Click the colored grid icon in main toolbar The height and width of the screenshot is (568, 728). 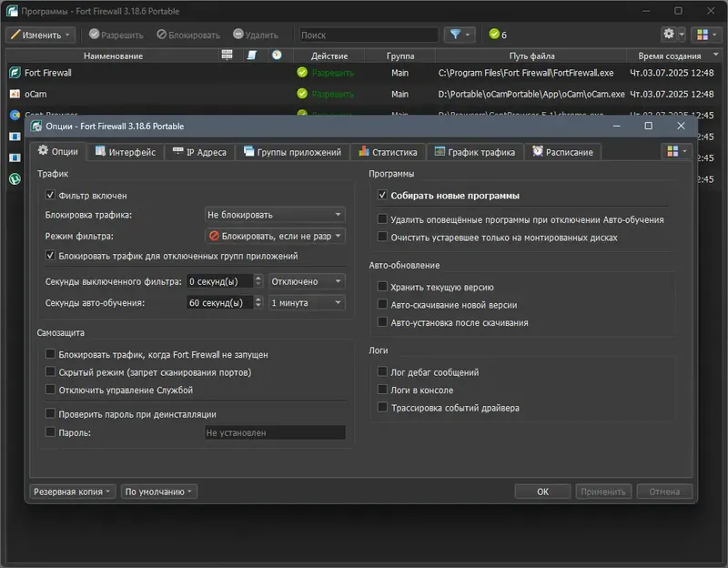tap(703, 35)
